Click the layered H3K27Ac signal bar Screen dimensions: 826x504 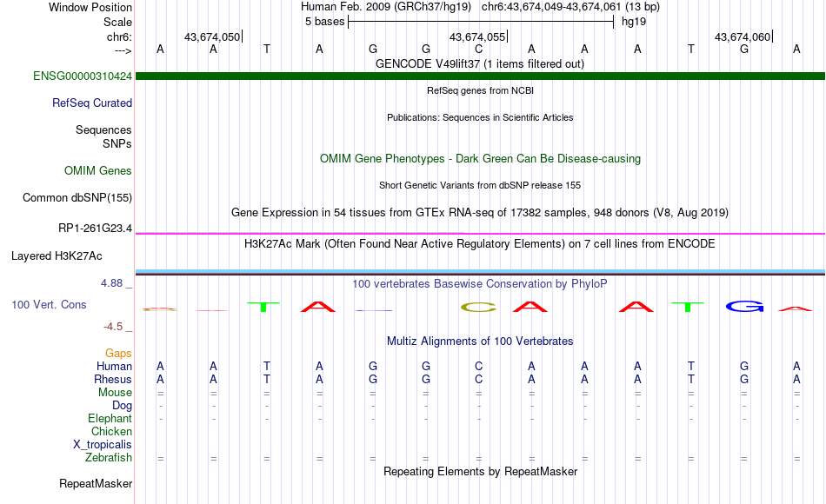480,272
